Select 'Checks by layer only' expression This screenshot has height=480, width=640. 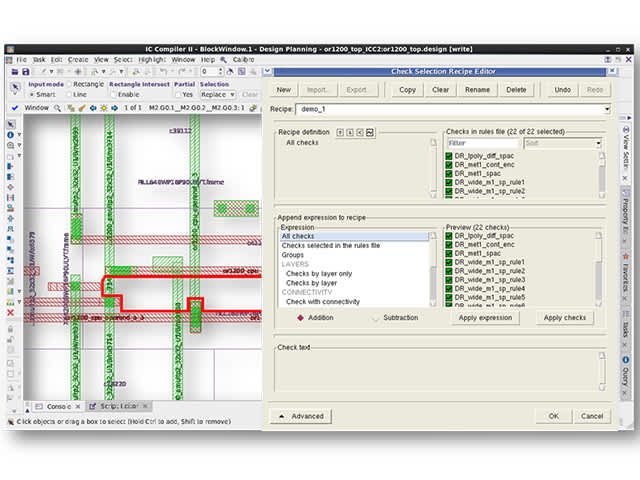click(x=319, y=274)
